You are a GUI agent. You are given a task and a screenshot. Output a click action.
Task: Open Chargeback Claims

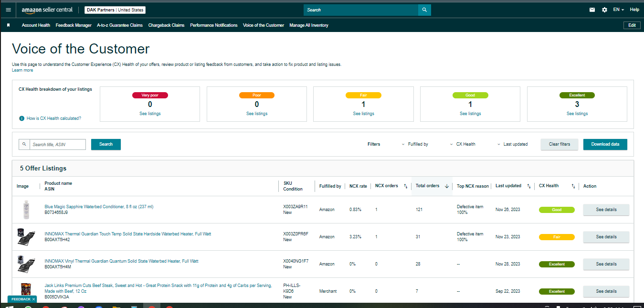(166, 25)
